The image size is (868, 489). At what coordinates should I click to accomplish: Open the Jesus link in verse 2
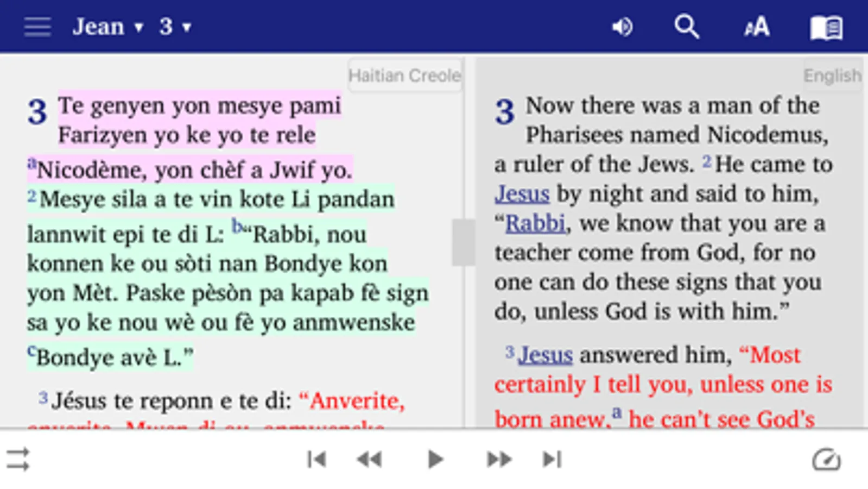(522, 194)
